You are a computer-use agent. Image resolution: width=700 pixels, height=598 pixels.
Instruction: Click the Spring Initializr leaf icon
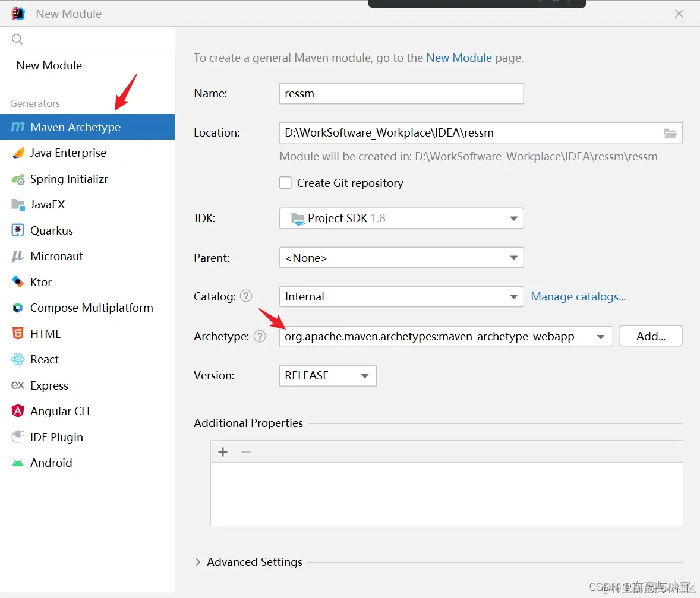coord(18,179)
